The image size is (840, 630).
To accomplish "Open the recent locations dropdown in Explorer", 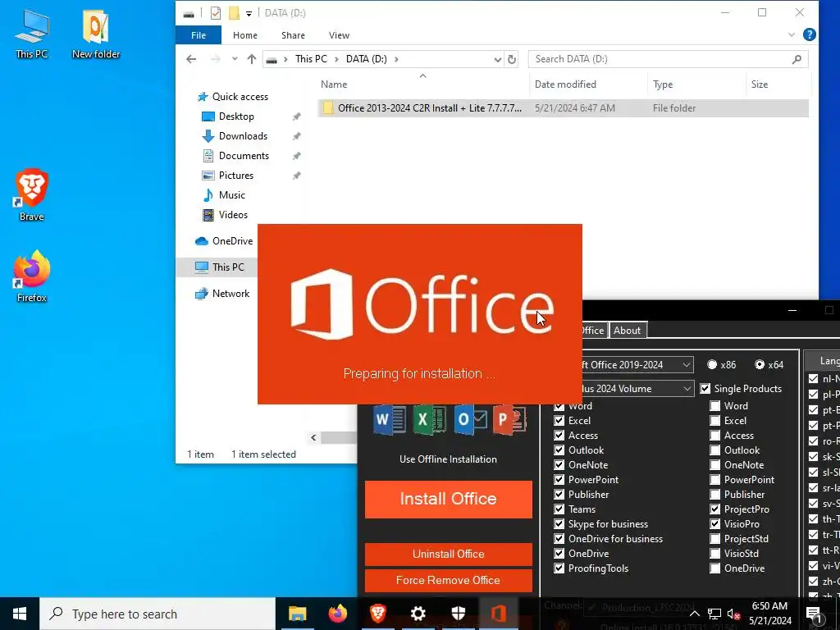I will (235, 59).
